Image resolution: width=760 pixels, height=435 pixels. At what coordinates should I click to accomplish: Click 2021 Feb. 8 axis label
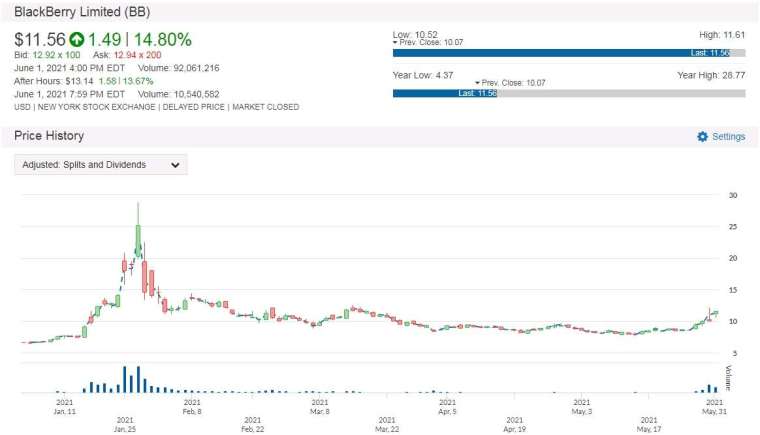(192, 407)
